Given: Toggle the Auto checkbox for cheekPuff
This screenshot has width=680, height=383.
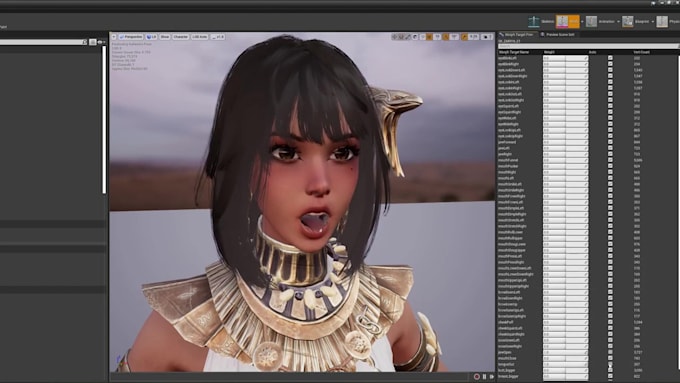Looking at the screenshot, I should pyautogui.click(x=610, y=322).
